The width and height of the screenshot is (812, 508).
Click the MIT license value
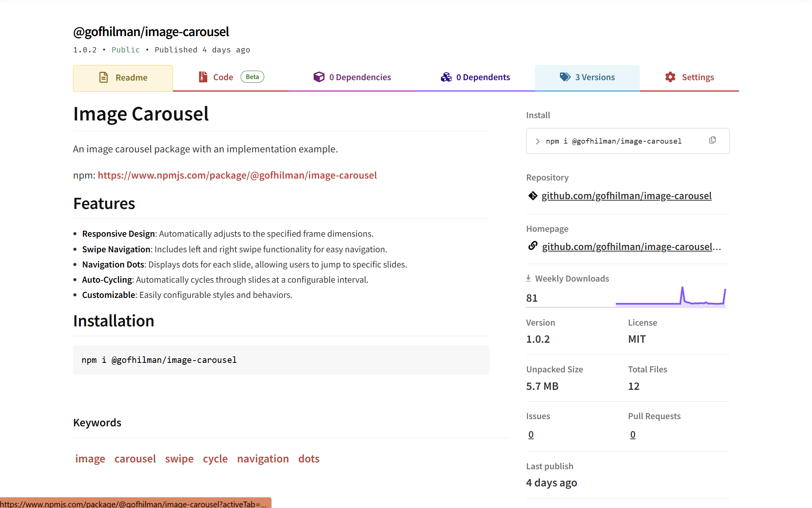[637, 339]
